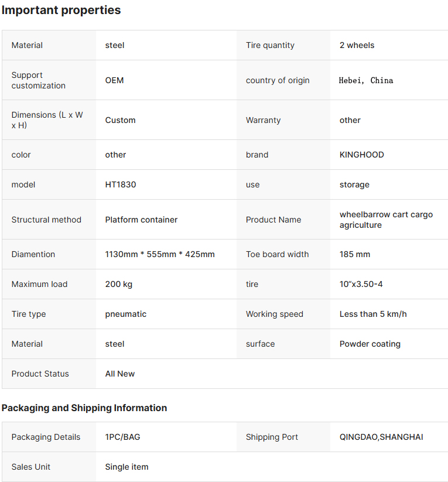Click the Packaging and Shipping Information heading
This screenshot has width=448, height=482.
tap(84, 408)
